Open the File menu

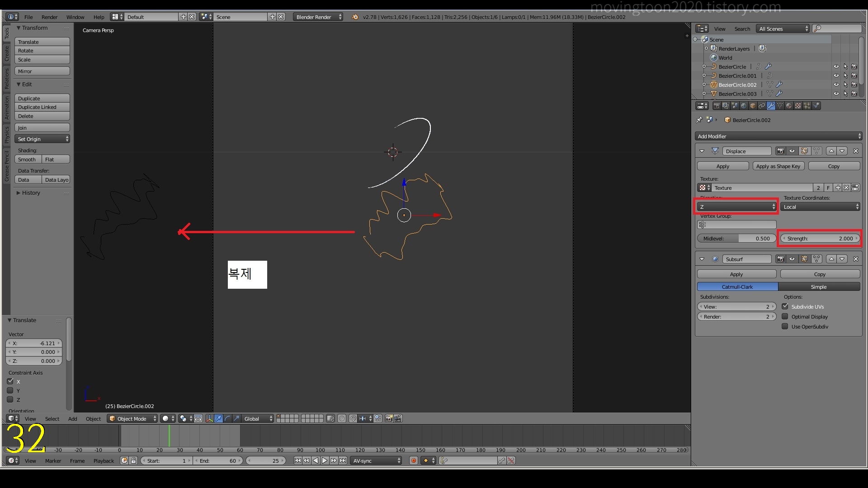(28, 17)
